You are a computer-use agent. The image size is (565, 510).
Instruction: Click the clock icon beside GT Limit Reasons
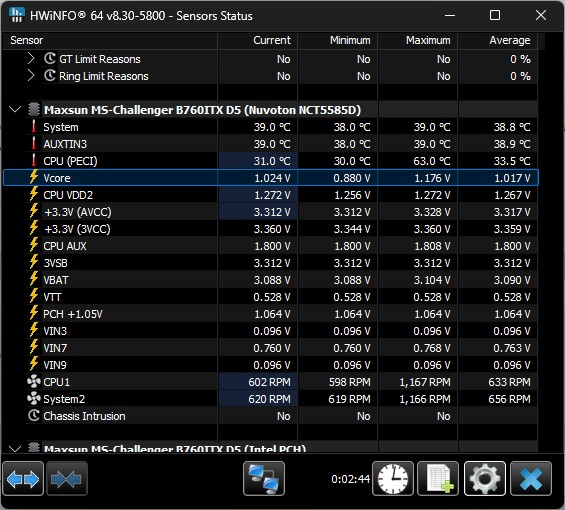[x=50, y=58]
